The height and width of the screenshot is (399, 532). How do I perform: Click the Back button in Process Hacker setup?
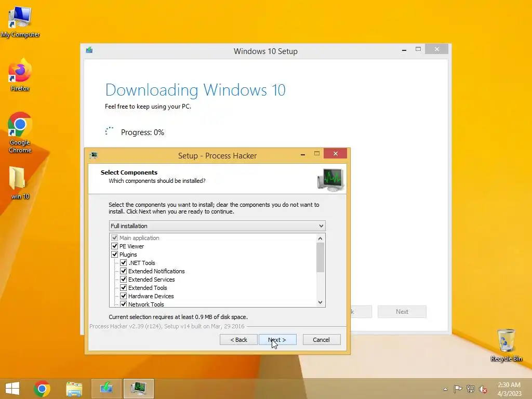(238, 340)
